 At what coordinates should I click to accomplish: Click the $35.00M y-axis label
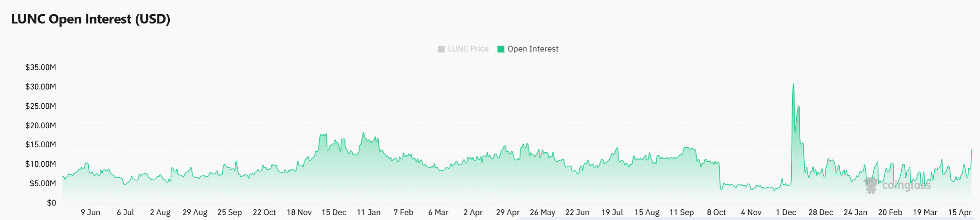(41, 67)
